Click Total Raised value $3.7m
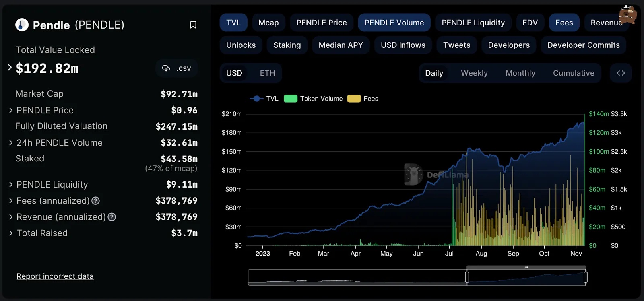This screenshot has height=301, width=644. click(184, 233)
